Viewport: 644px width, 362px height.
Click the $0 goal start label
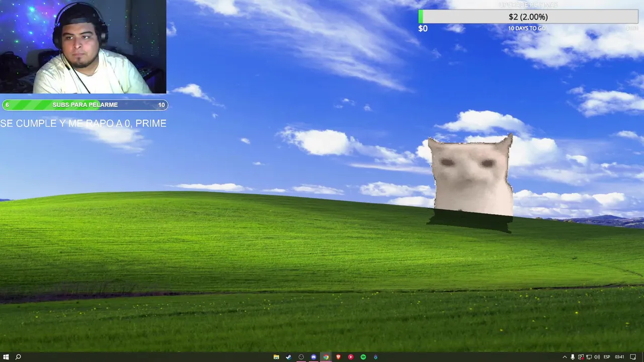(x=423, y=29)
